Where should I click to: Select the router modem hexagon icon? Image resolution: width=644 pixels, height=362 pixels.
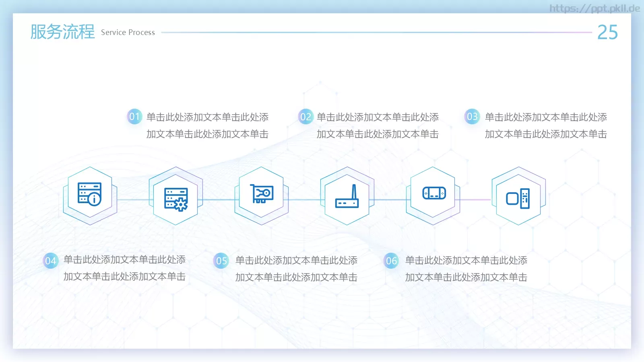pos(347,196)
